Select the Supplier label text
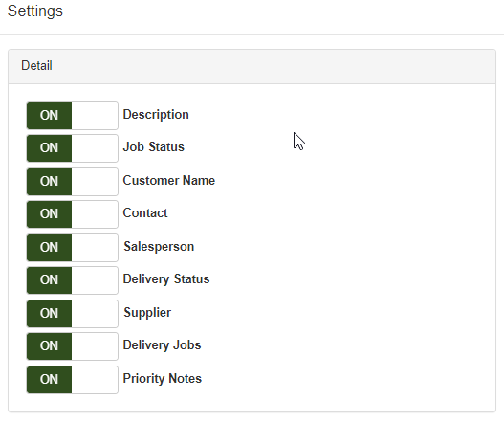This screenshot has height=422, width=504. pos(147,313)
